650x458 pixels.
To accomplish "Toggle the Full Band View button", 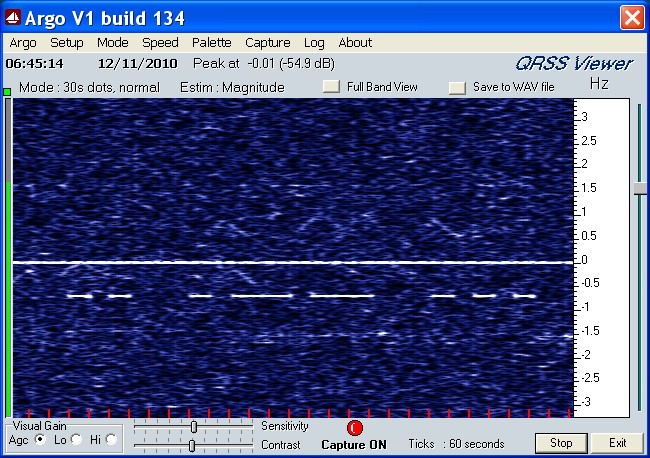I will pyautogui.click(x=331, y=87).
